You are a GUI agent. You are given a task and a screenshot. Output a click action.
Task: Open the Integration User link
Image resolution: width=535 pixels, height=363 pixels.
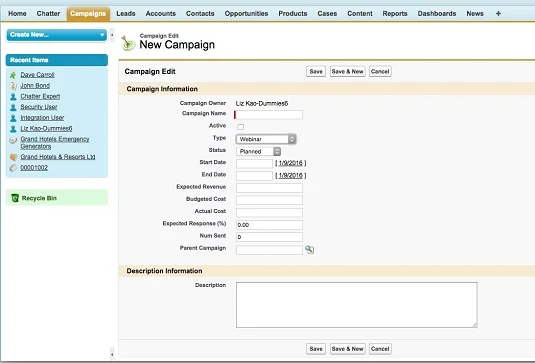tap(42, 118)
